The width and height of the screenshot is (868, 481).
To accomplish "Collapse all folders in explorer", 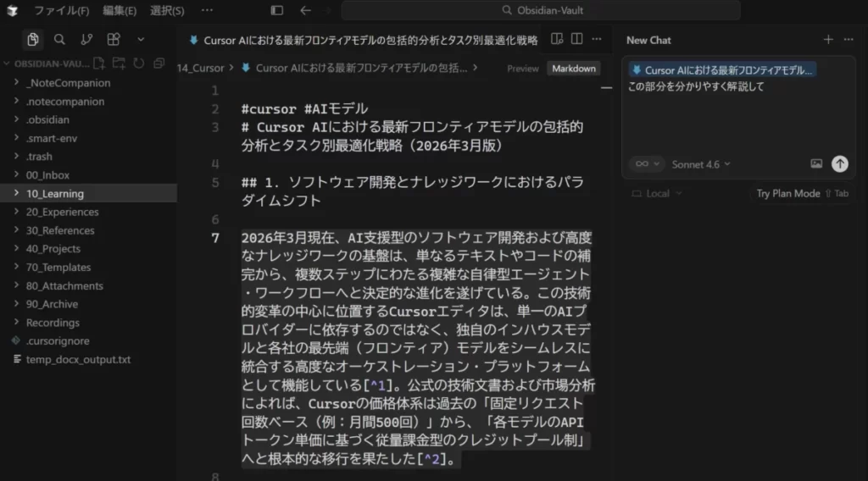I will pyautogui.click(x=159, y=64).
